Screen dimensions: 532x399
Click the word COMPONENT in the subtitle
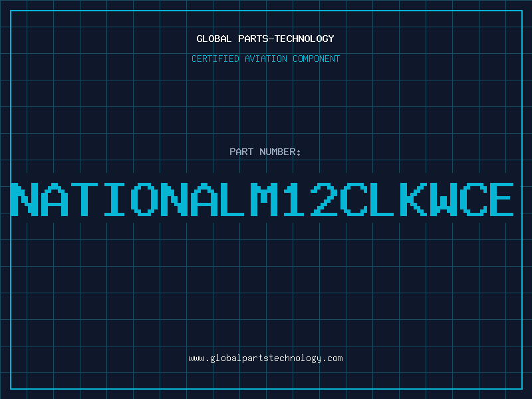pyautogui.click(x=315, y=59)
